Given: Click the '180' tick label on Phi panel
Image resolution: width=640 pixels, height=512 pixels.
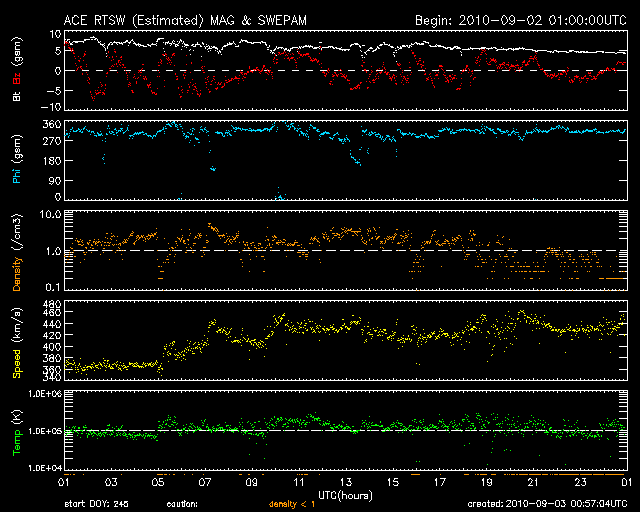Looking at the screenshot, I should 51,161.
